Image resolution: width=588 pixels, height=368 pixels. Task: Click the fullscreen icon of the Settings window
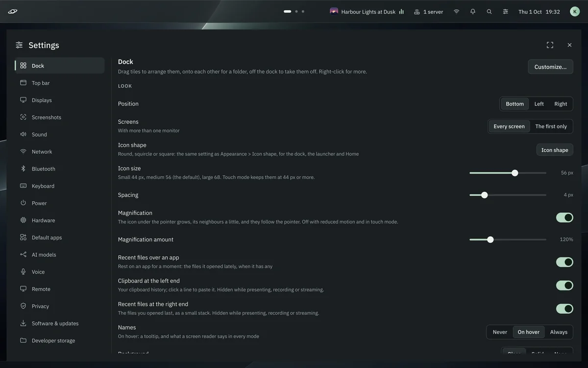(x=550, y=45)
